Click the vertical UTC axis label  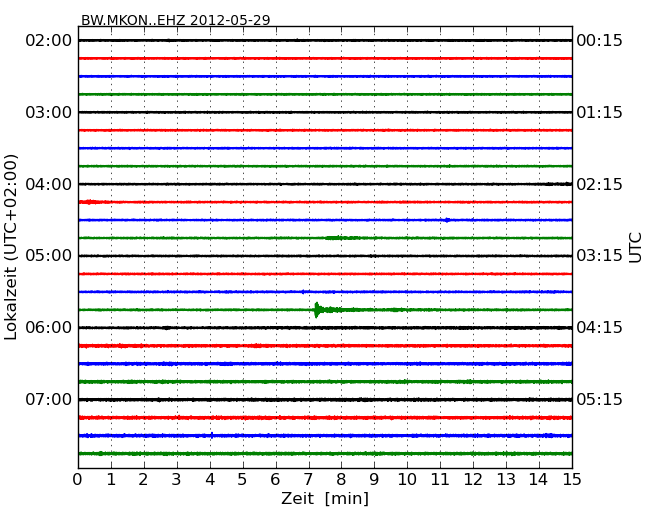pos(635,248)
